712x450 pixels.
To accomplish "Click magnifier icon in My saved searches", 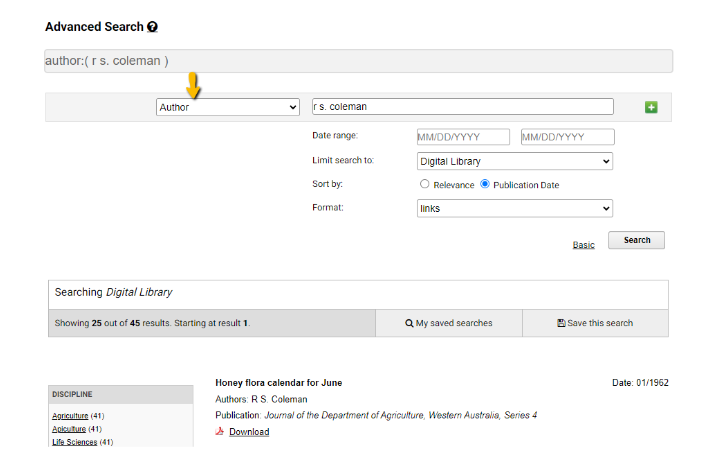I will point(409,323).
